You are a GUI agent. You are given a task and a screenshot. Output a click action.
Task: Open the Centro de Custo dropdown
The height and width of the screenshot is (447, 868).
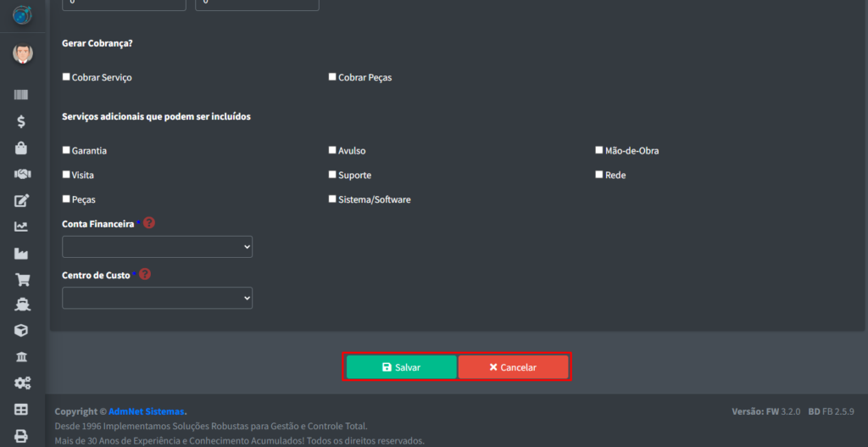pos(158,299)
